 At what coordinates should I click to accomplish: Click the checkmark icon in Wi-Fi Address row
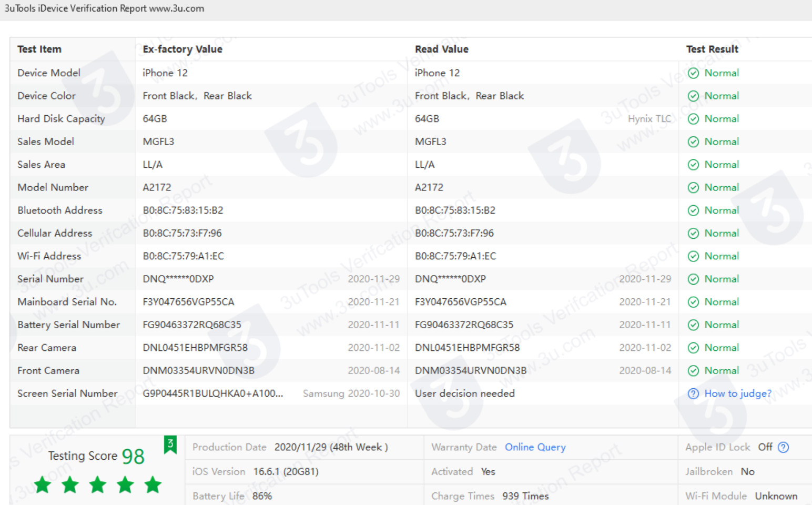[693, 256]
